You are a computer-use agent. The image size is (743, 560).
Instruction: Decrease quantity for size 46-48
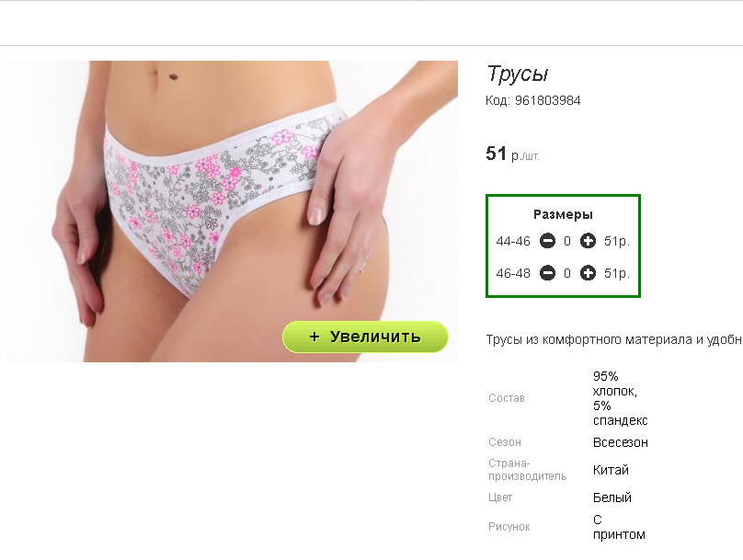(547, 273)
